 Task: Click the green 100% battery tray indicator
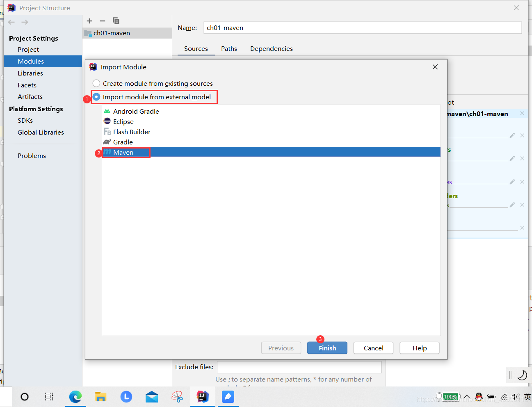[x=451, y=397]
